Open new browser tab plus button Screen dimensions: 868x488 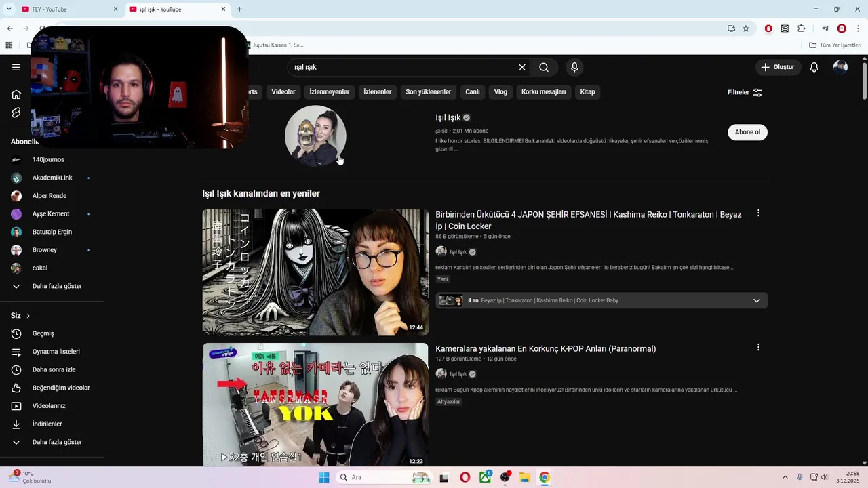[239, 9]
